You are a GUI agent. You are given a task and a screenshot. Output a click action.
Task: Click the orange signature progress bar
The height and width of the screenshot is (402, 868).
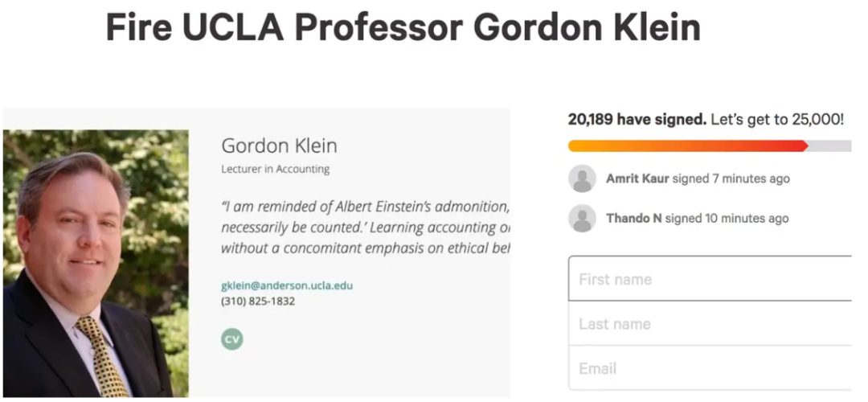pos(687,146)
